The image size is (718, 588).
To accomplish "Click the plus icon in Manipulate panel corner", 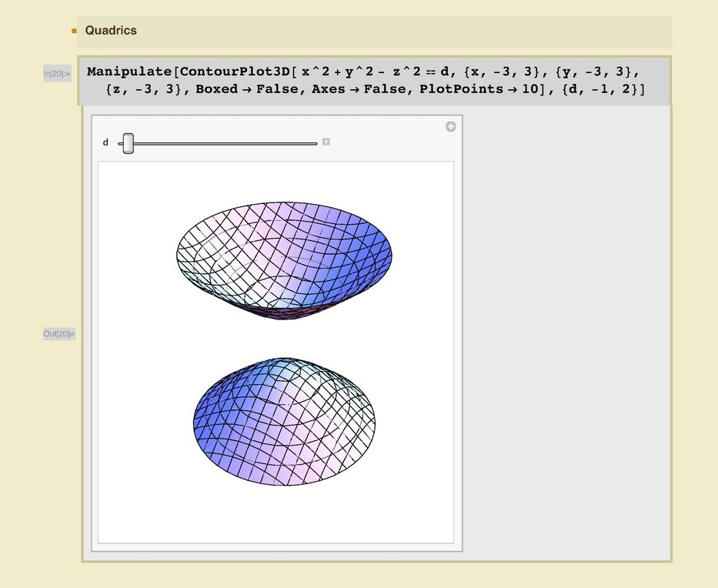I will point(451,127).
